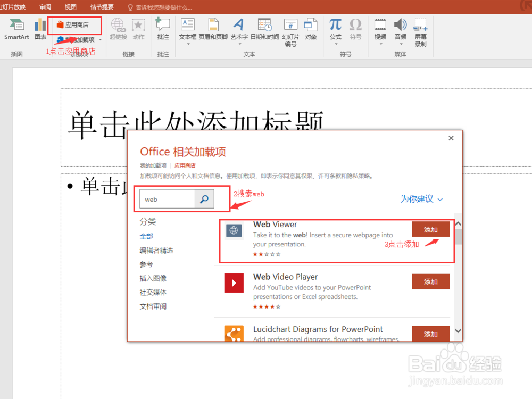Image resolution: width=532 pixels, height=399 pixels.
Task: Click the Tell Me search box (告诉我您想要做什么)
Action: click(160, 7)
